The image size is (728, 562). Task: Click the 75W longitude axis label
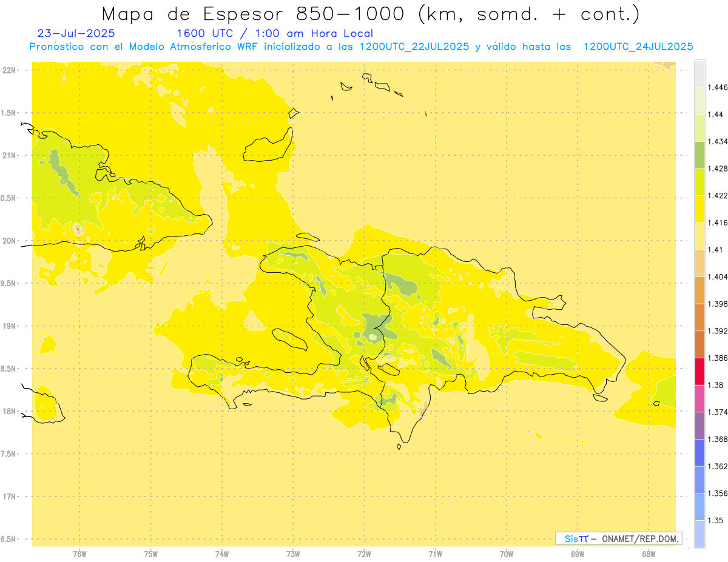[151, 554]
